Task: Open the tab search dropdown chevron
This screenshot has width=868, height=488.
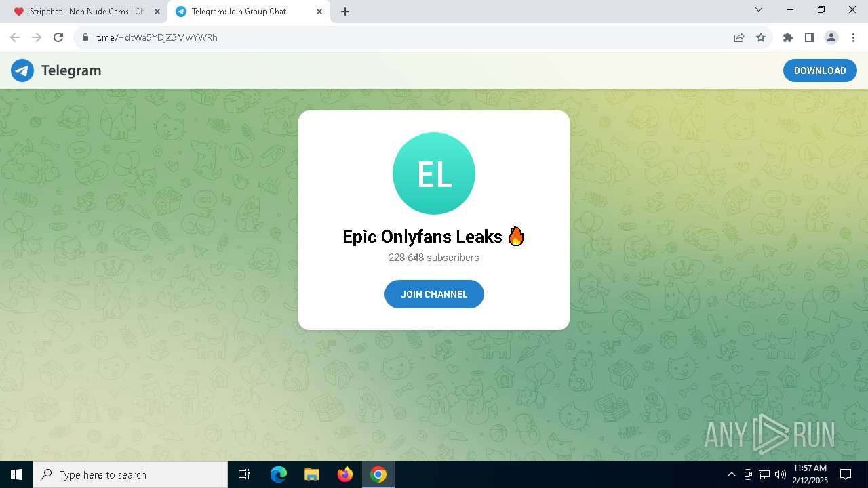Action: coord(759,10)
